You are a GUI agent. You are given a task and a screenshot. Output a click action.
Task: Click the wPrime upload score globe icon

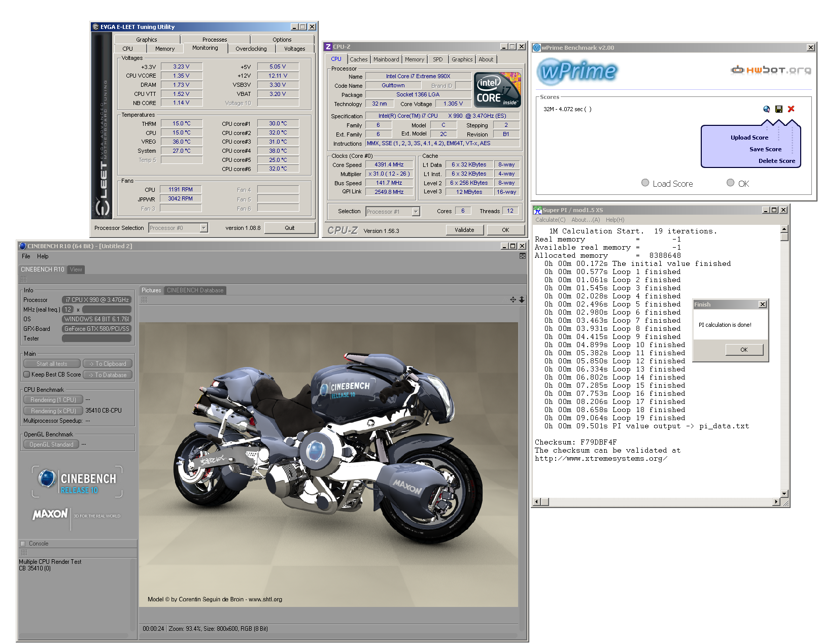tap(766, 109)
